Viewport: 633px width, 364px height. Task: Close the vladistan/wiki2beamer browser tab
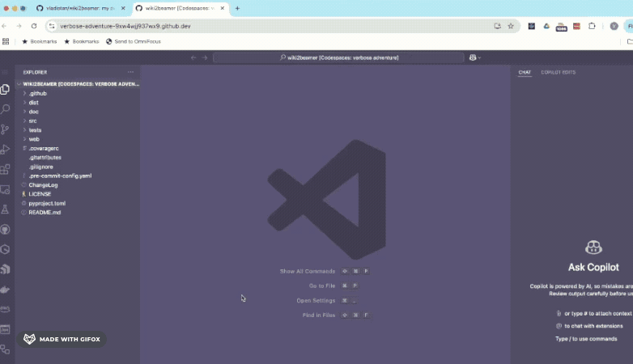pos(123,8)
